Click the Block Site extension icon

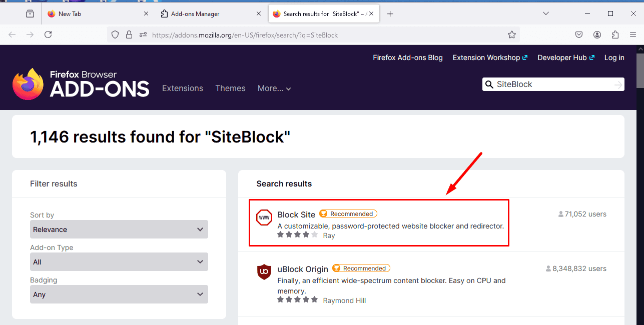click(264, 217)
